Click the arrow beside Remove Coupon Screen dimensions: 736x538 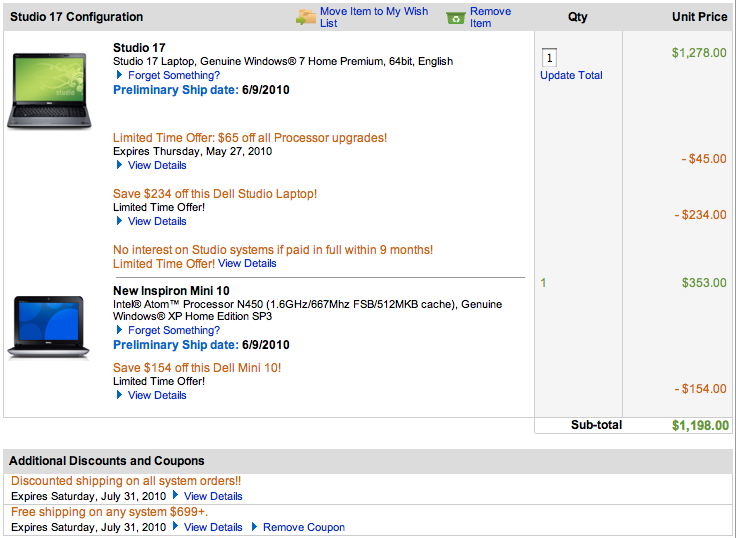click(x=254, y=526)
